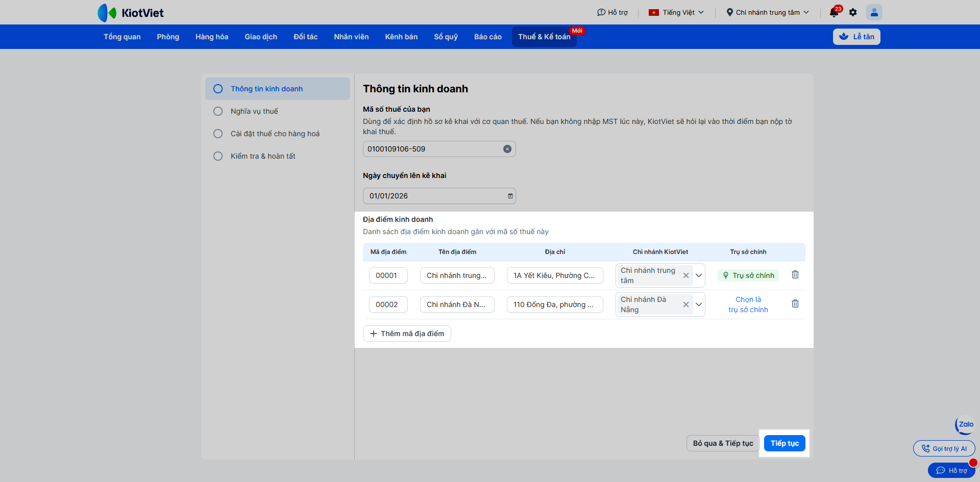Open the Đối tác menu
This screenshot has width=980, height=482.
pyautogui.click(x=306, y=37)
